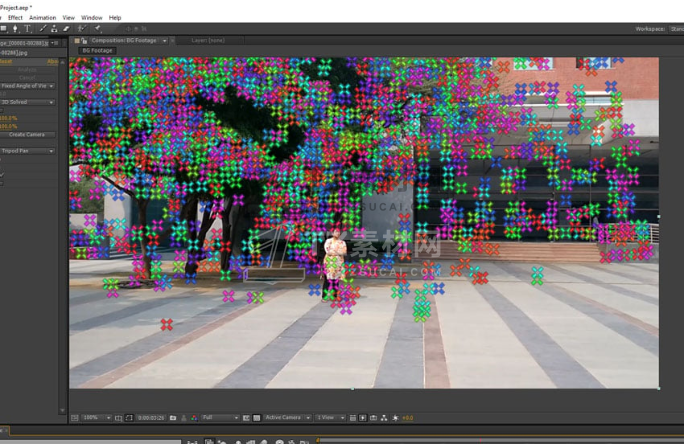Click the Create Camera button
Image resolution: width=685 pixels, height=444 pixels.
pyautogui.click(x=27, y=135)
